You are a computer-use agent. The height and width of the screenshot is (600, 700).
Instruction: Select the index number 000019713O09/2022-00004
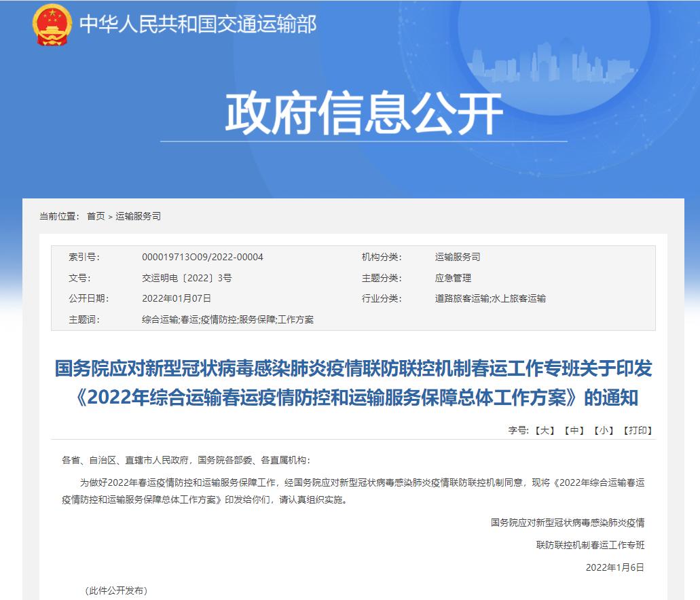[x=203, y=257]
